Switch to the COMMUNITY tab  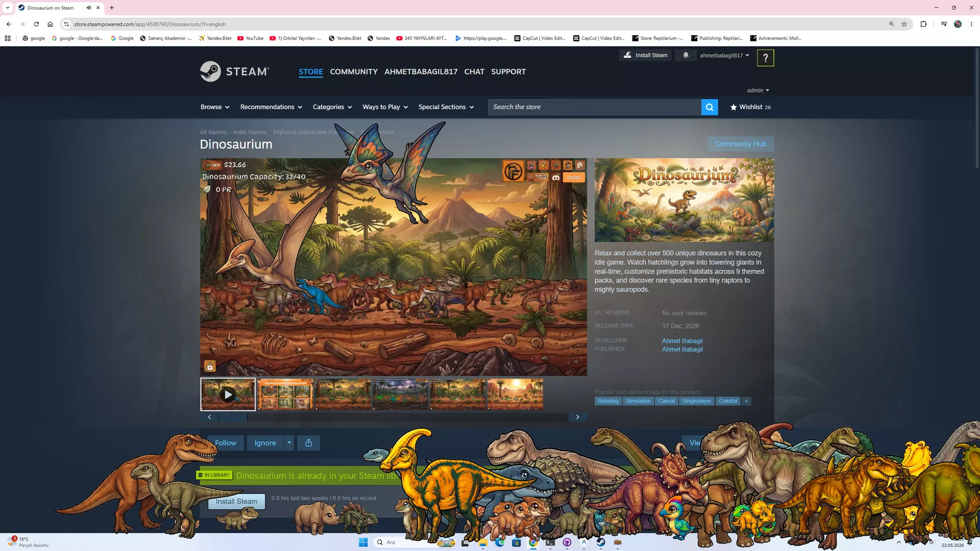[354, 71]
